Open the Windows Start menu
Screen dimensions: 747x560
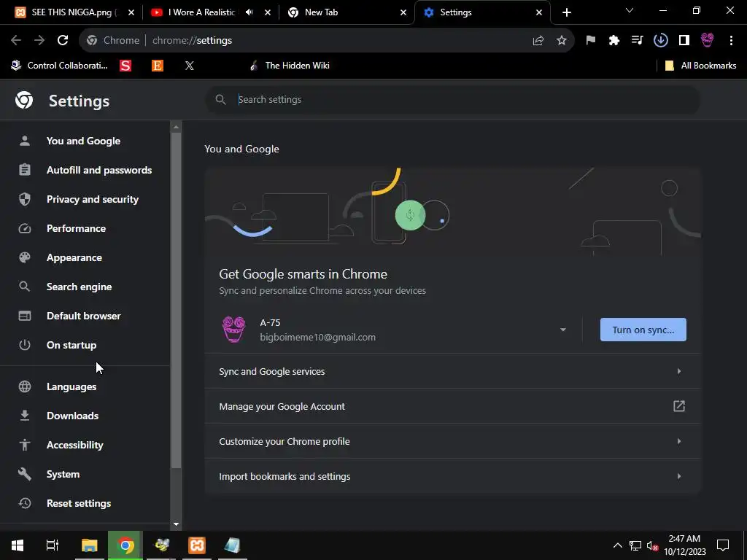tap(18, 545)
